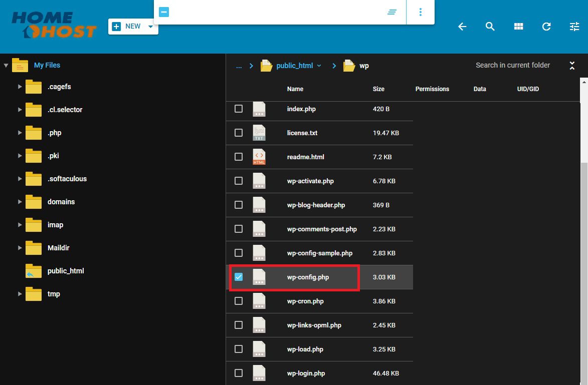Click the Maildir folder icon

34,248
